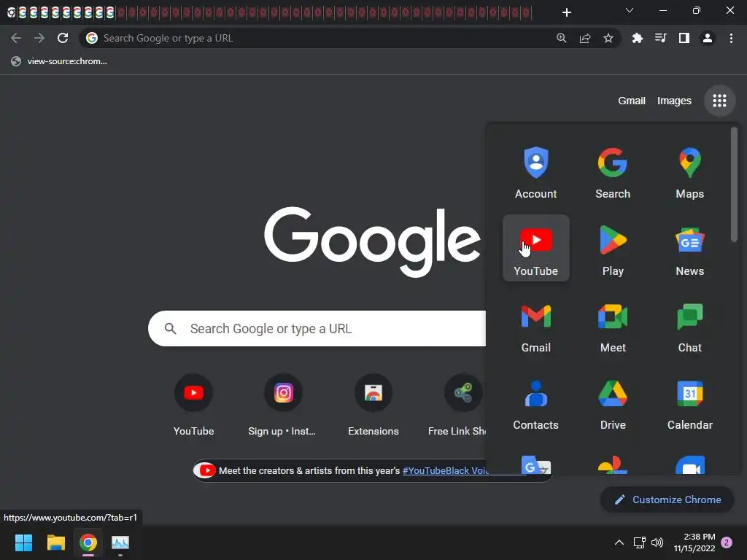Click the Customize Chrome button
The width and height of the screenshot is (747, 560).
click(667, 499)
